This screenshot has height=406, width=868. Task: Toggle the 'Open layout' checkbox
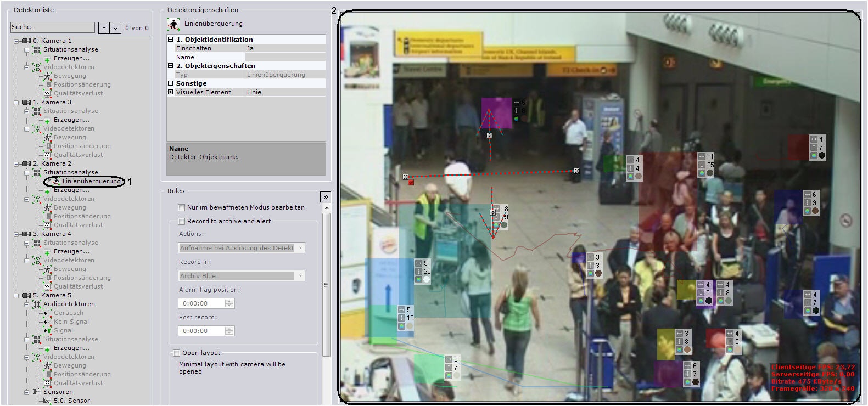click(177, 353)
